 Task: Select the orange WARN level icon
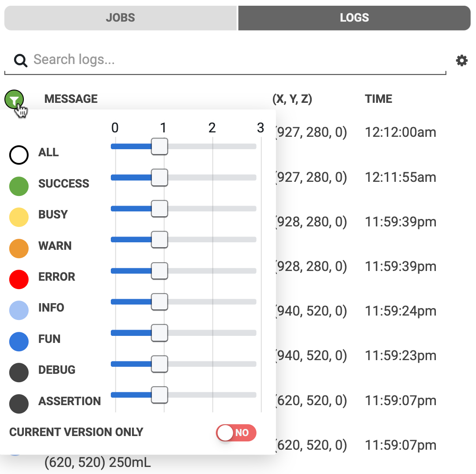19,248
